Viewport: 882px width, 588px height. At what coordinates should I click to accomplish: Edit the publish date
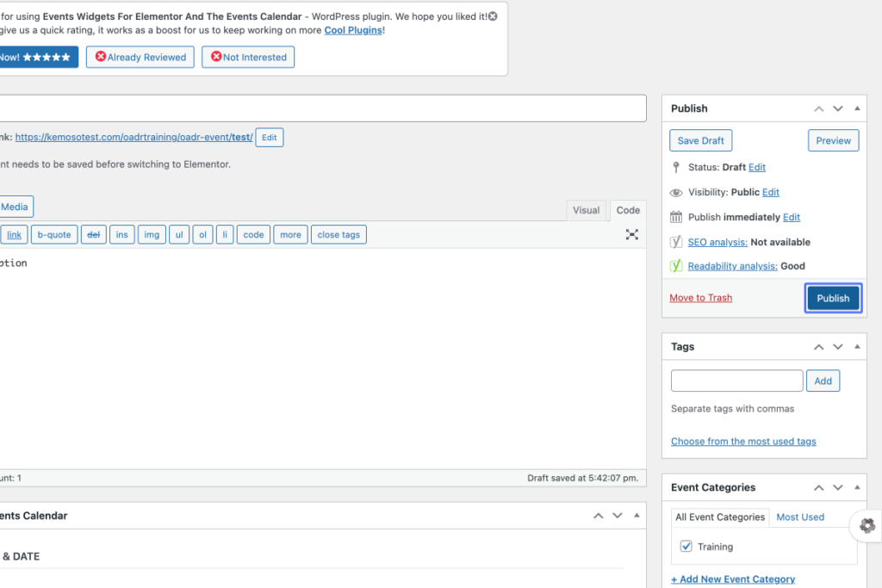(x=792, y=217)
